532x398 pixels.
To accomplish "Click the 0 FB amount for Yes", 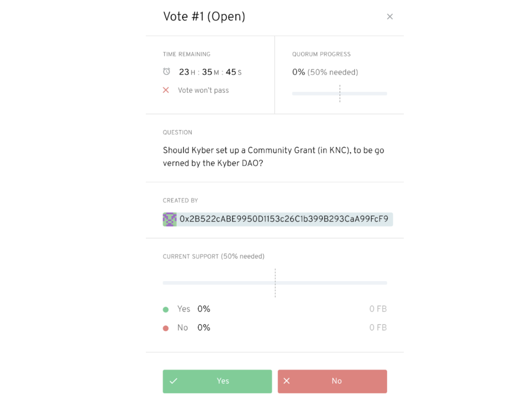I will [378, 309].
